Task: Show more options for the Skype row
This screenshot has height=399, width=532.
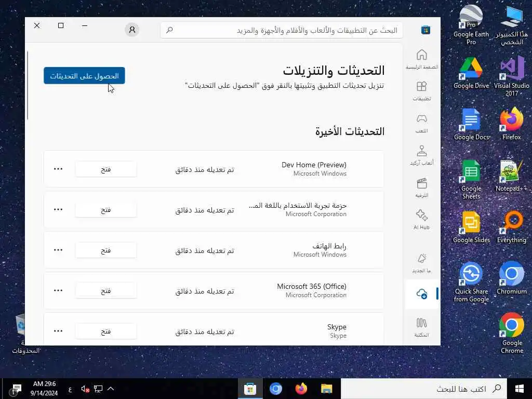Action: click(x=58, y=331)
